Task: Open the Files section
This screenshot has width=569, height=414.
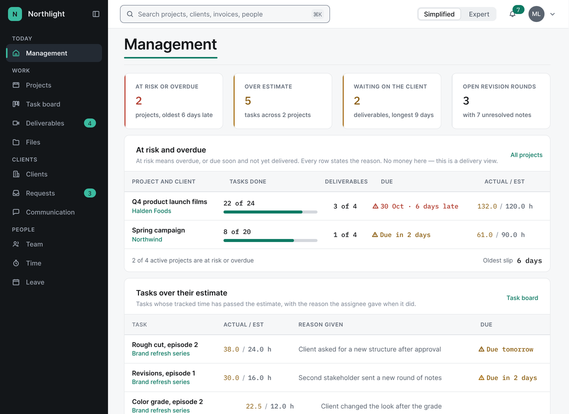Action: (33, 142)
